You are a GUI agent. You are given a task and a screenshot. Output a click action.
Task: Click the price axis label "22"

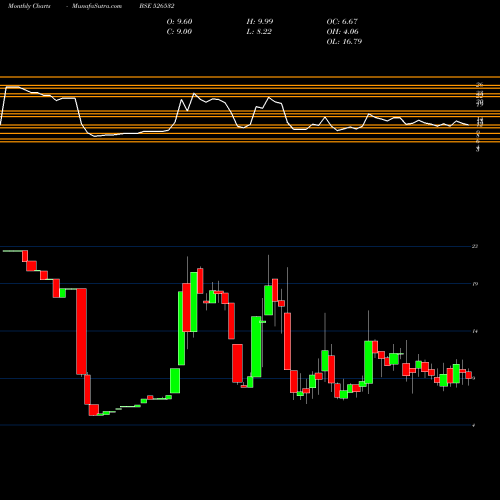click(475, 246)
